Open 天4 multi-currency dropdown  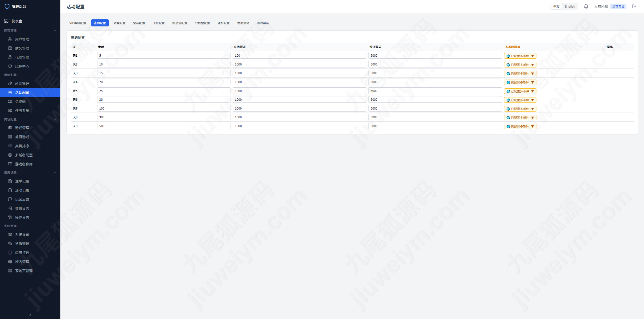520,82
